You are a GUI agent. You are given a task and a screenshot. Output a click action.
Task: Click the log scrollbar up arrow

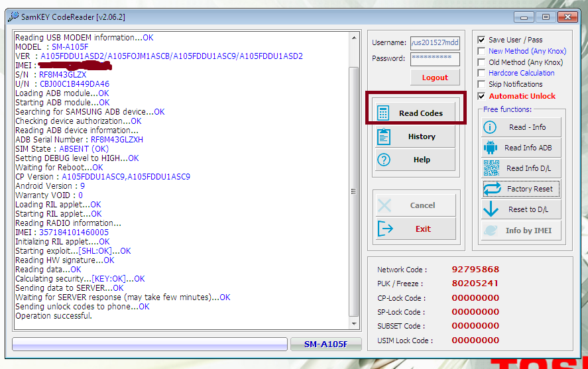tap(353, 38)
